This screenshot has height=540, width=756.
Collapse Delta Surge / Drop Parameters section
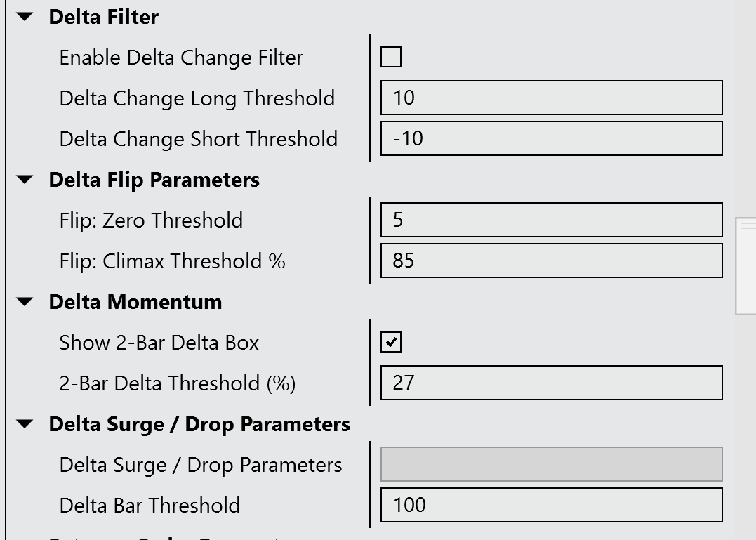25,424
